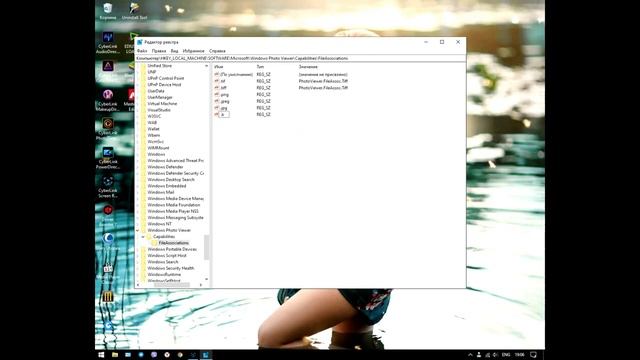Open the CyberLink AudioDirector desktop icon
The image size is (640, 360).
tap(108, 42)
